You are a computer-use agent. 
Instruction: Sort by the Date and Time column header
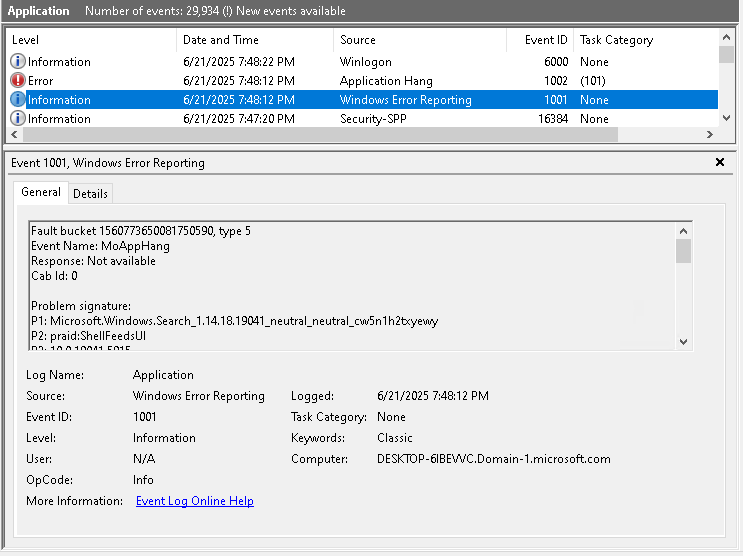(x=255, y=40)
